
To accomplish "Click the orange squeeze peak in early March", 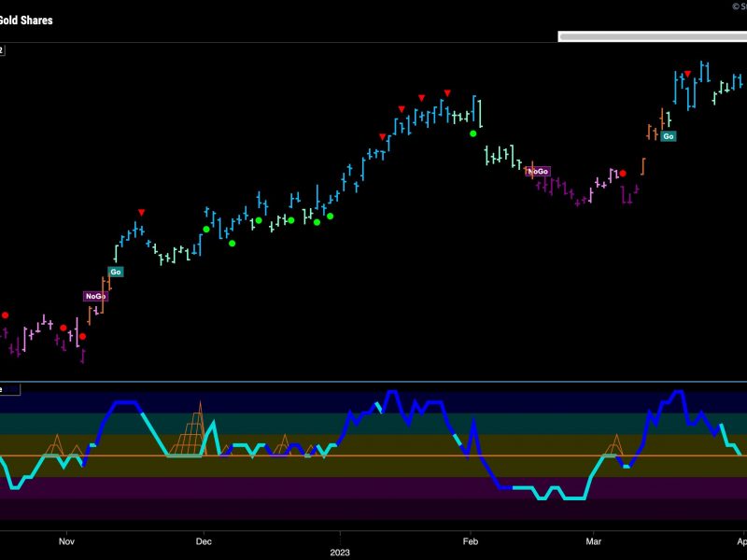I will coord(616,445).
